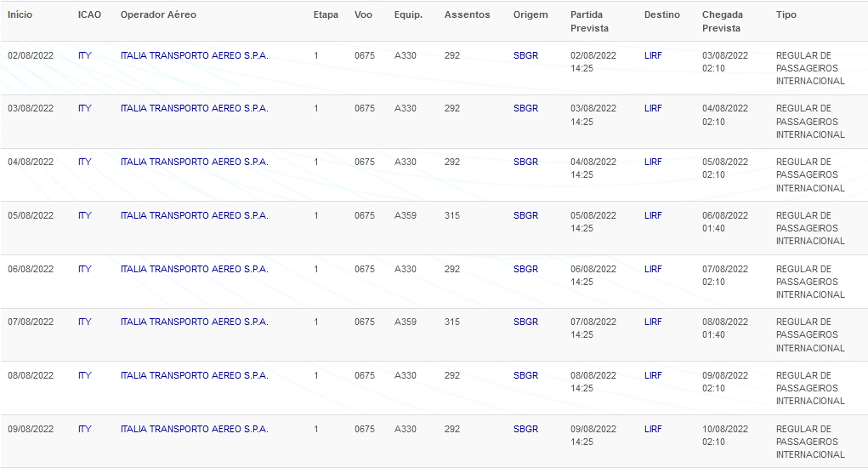Click the Partida Prevista column header
The image size is (868, 468).
pyautogui.click(x=589, y=21)
